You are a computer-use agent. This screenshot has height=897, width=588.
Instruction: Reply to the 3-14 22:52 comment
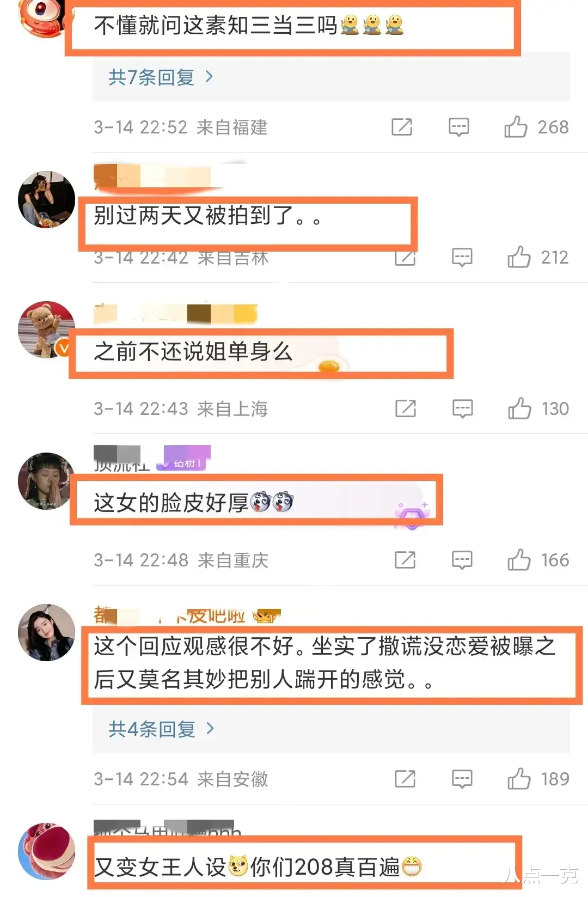pos(458,127)
